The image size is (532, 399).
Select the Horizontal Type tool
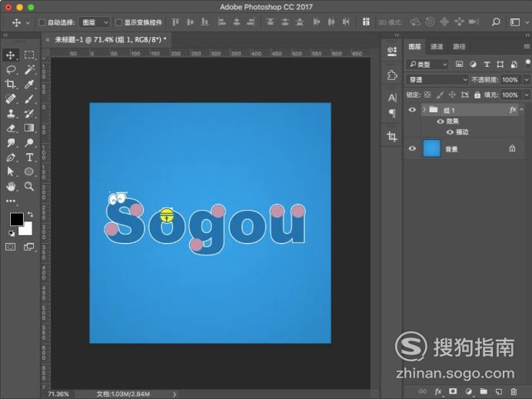pyautogui.click(x=29, y=157)
